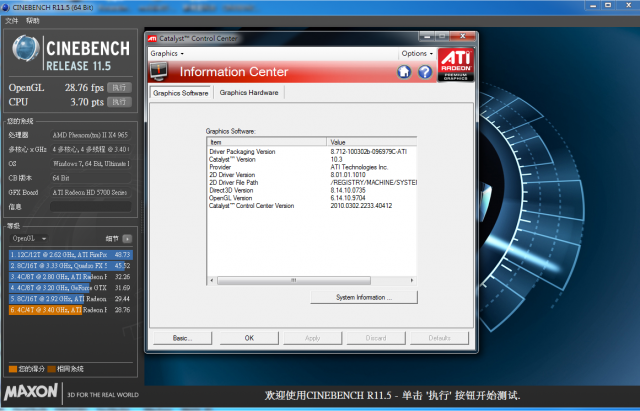
Task: Click the Item column header
Action: pyautogui.click(x=267, y=142)
